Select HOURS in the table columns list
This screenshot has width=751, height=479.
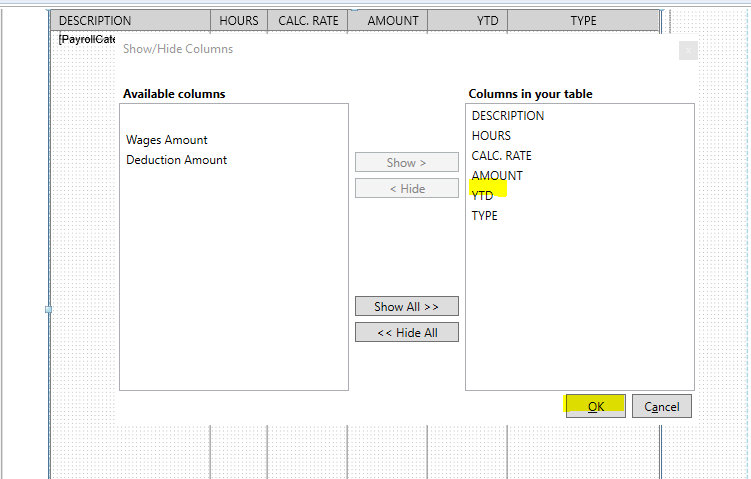(491, 136)
